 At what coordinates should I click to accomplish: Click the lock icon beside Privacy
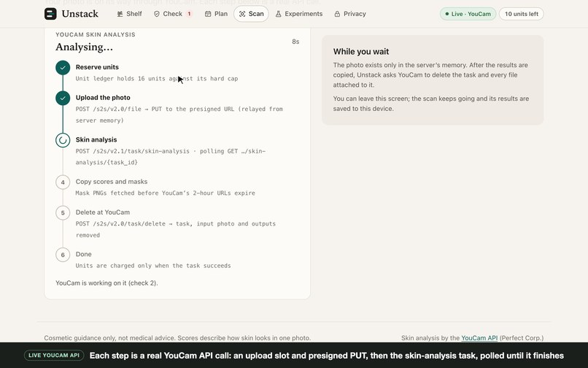point(337,14)
